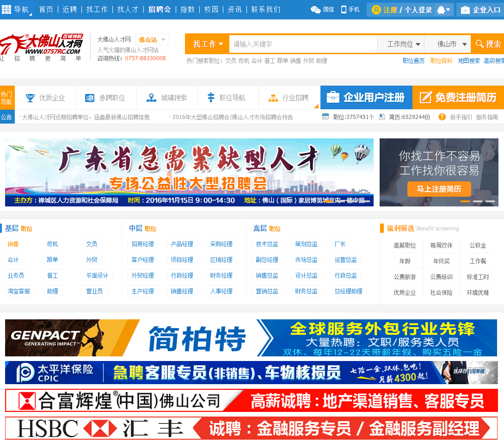Click the 新手指引 question mark icon
Image resolution: width=504 pixels, height=442 pixels.
pyautogui.click(x=443, y=117)
